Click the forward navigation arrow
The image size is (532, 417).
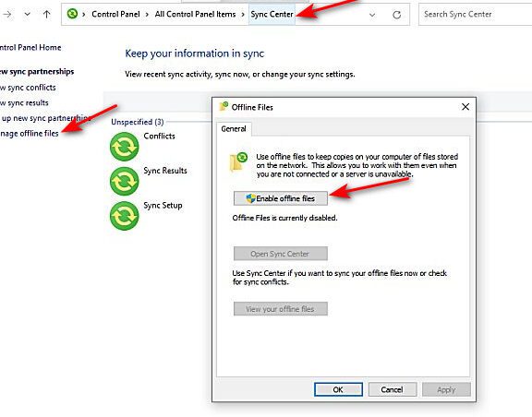[7, 14]
